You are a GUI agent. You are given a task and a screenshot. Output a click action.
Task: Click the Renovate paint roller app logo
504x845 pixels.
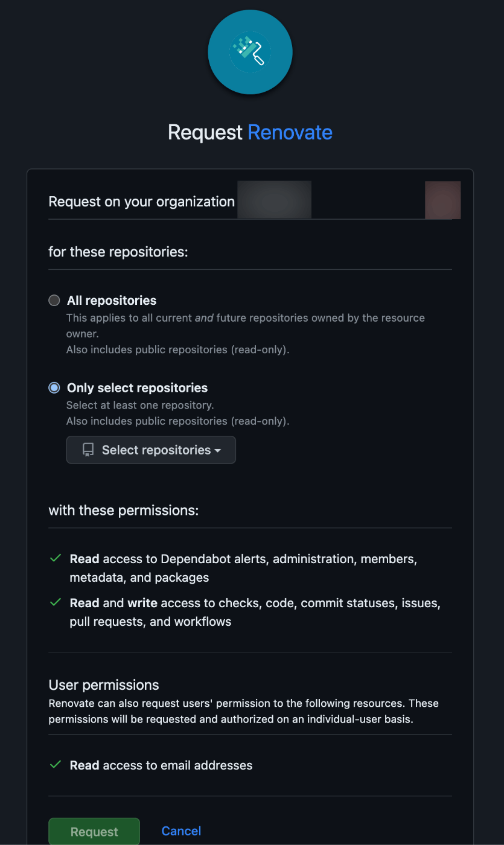(x=250, y=52)
